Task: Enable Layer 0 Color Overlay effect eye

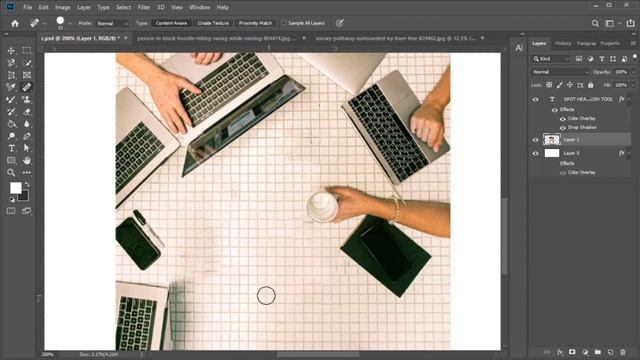Action: (563, 173)
